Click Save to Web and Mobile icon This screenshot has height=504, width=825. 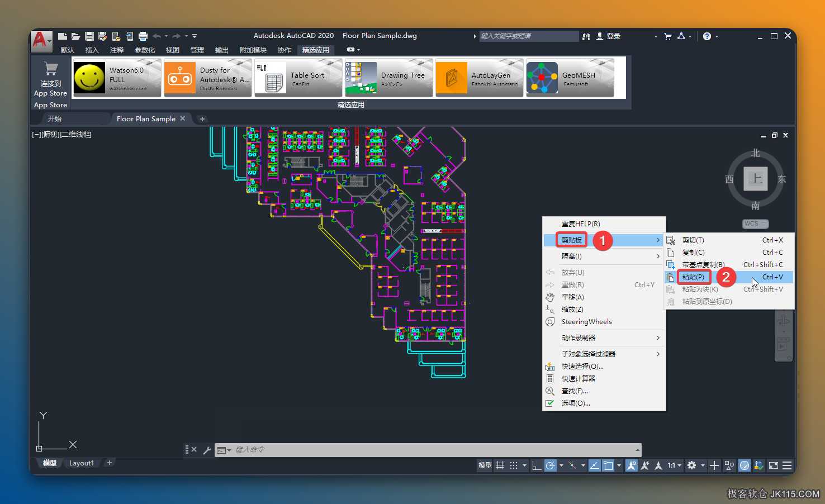click(130, 36)
